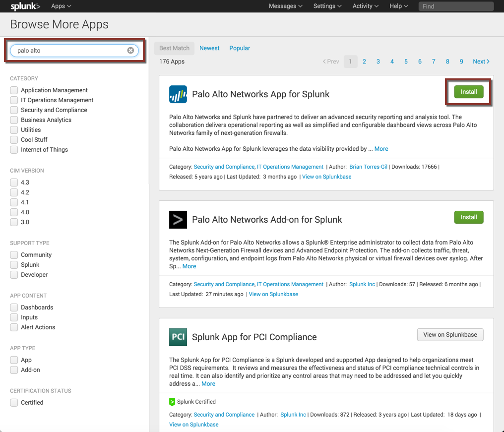
Task: Open the Settings menu
Action: [x=326, y=6]
